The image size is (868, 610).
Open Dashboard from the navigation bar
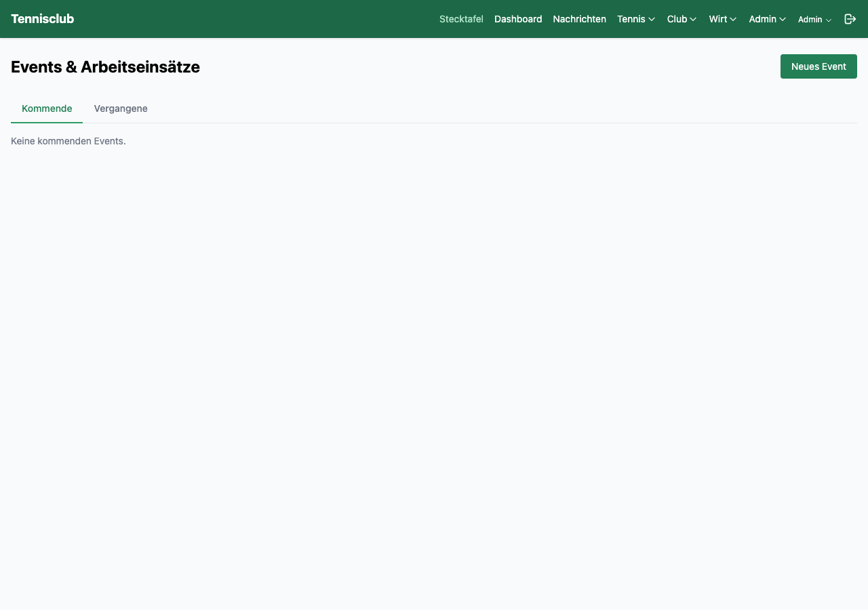tap(518, 19)
